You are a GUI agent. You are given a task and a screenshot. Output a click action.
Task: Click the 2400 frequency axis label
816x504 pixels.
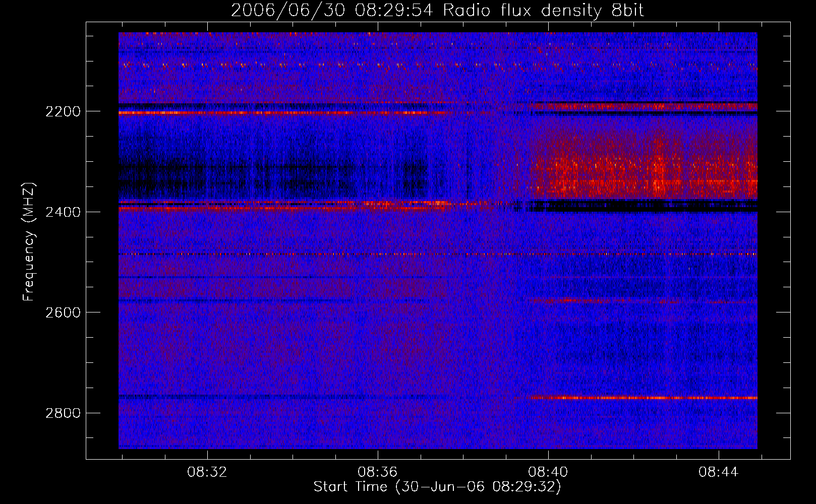click(63, 212)
